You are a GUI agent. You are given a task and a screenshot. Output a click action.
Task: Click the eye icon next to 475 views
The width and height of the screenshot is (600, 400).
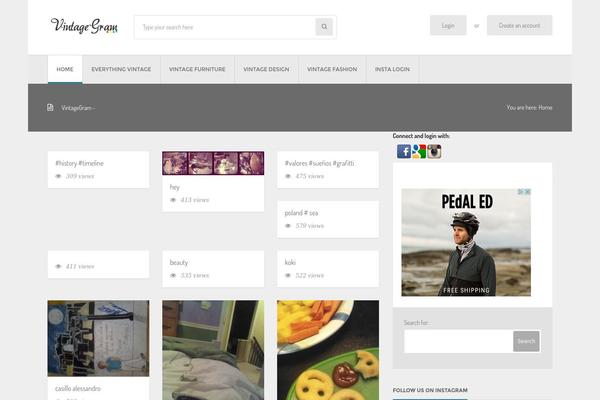(288, 176)
